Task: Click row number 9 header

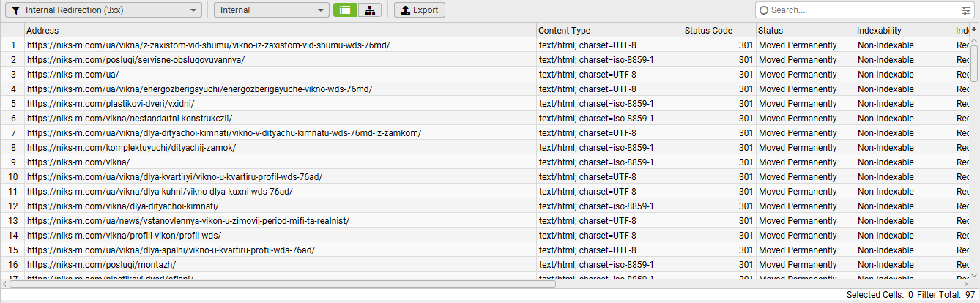Action: (12, 162)
